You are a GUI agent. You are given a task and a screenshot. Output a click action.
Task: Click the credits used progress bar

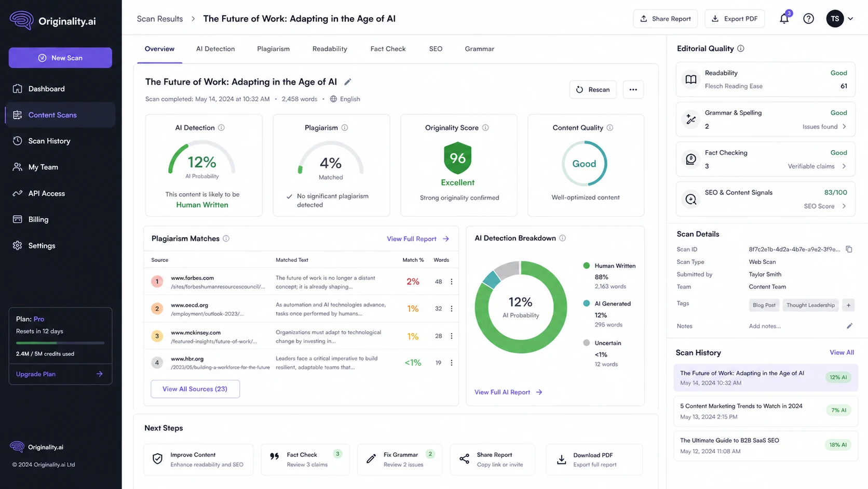(60, 343)
